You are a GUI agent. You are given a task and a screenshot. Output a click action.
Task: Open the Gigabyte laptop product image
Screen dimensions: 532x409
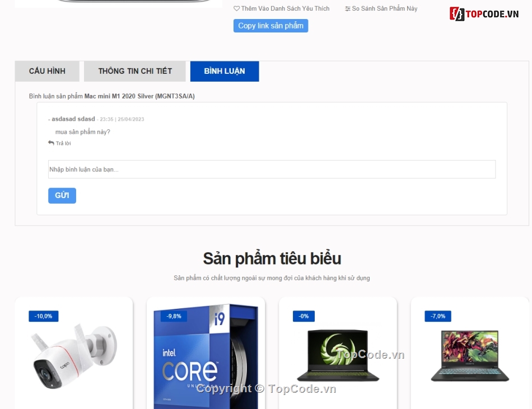470,356
